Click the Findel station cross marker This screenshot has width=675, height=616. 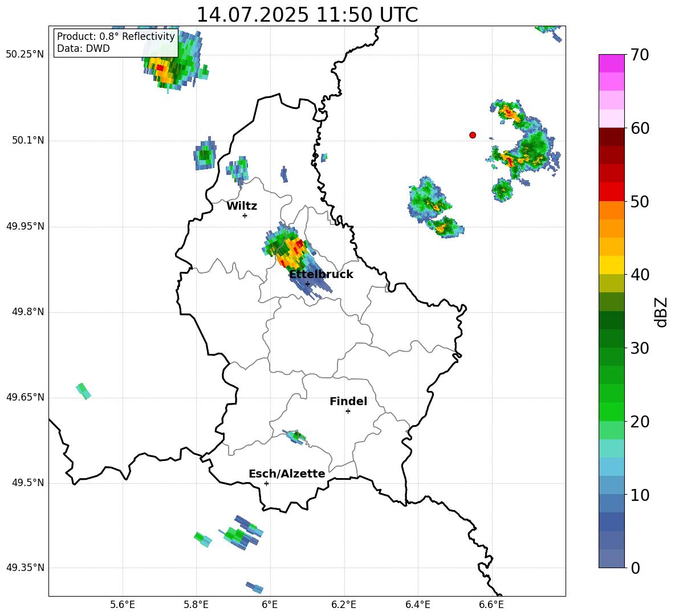pyautogui.click(x=348, y=411)
